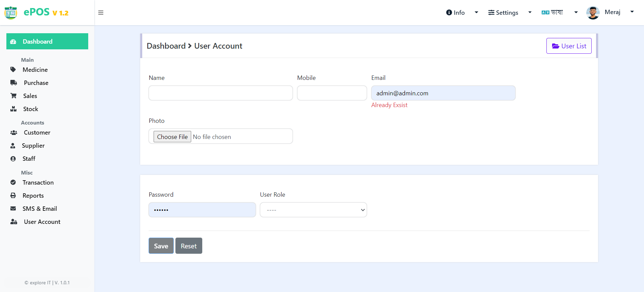Open the User Role select box
644x292 pixels.
tap(313, 210)
